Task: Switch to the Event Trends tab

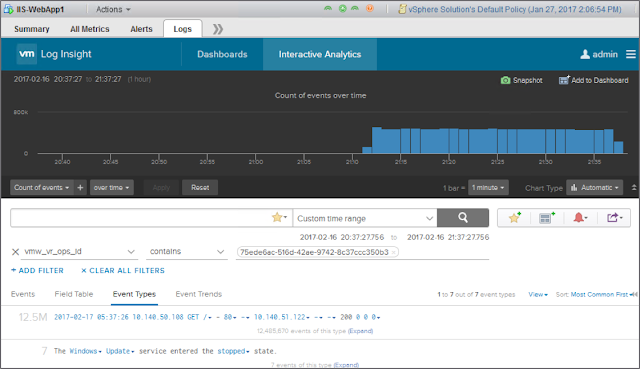Action: (x=199, y=294)
